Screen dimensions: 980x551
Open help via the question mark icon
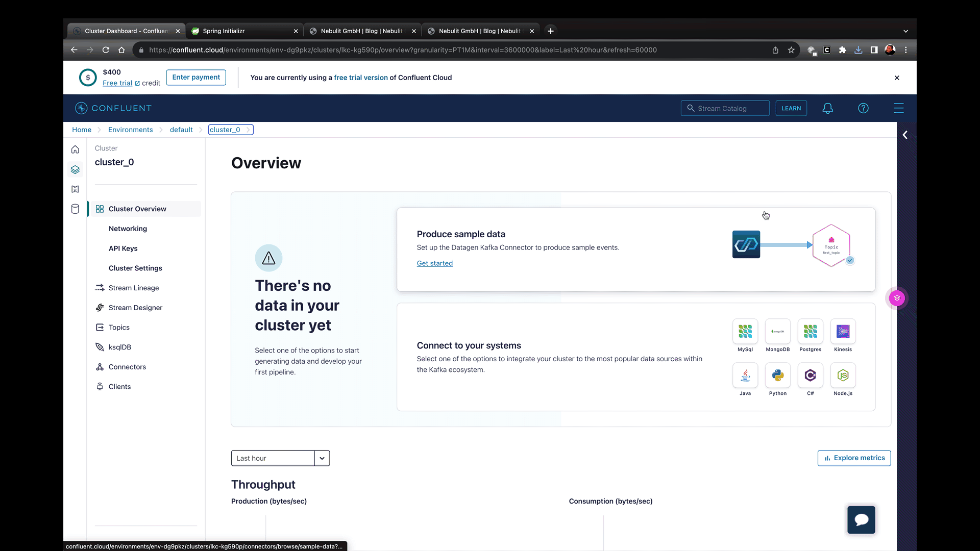(x=863, y=108)
